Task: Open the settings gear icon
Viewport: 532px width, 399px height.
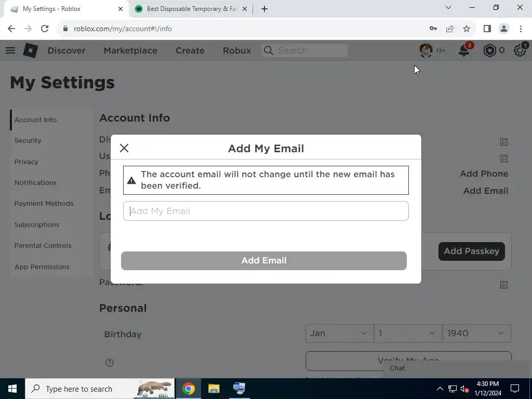Action: [520, 50]
